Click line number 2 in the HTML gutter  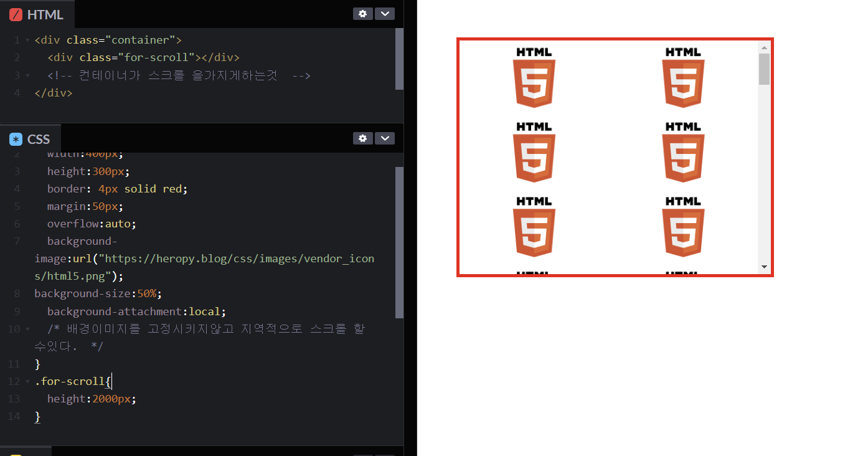pos(17,57)
